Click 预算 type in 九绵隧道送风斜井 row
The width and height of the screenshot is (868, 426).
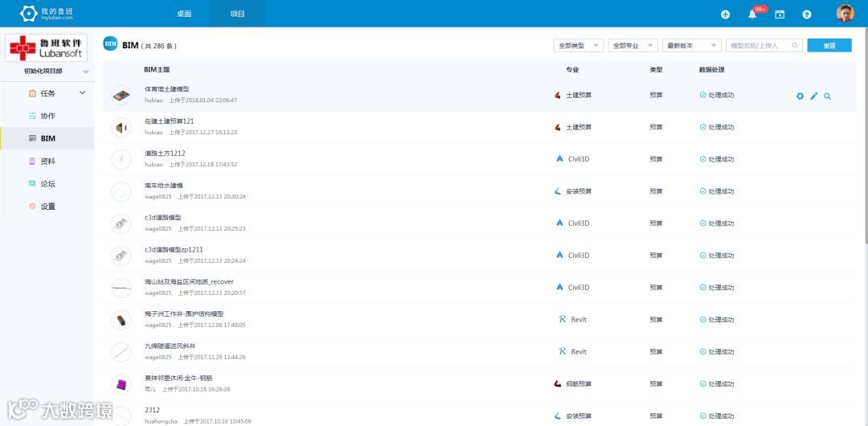click(x=656, y=352)
